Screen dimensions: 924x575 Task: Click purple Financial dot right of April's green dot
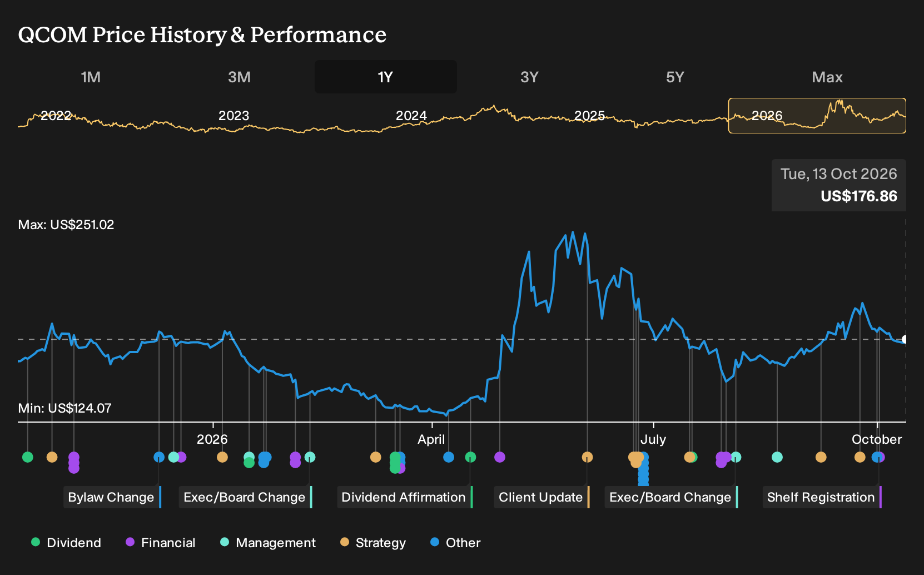point(500,457)
